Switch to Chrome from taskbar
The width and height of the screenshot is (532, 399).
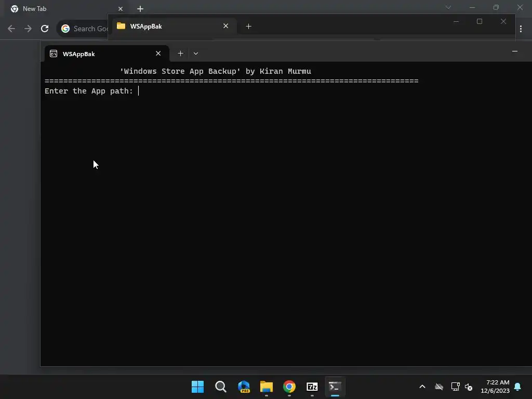[289, 387]
